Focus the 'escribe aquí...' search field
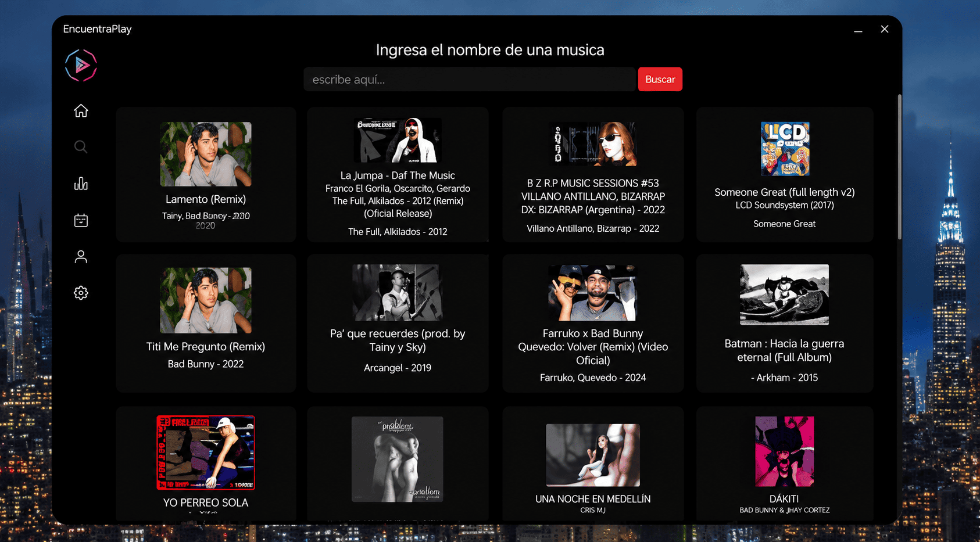 point(469,80)
